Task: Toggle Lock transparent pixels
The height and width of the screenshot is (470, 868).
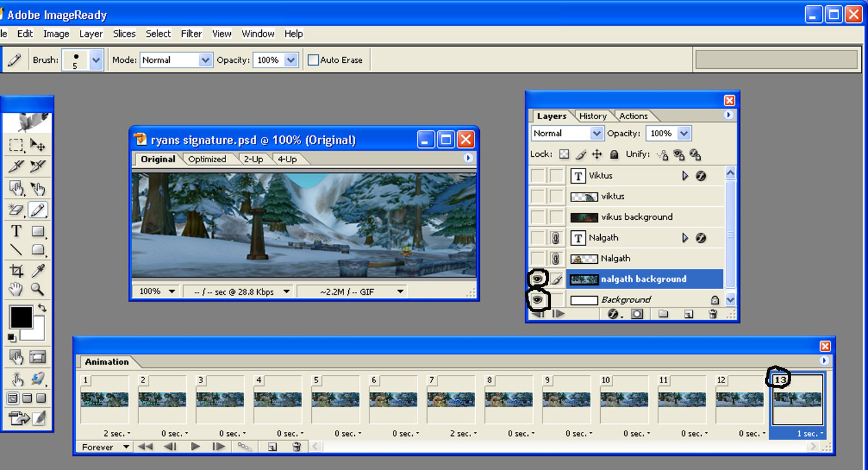Action: [x=564, y=155]
